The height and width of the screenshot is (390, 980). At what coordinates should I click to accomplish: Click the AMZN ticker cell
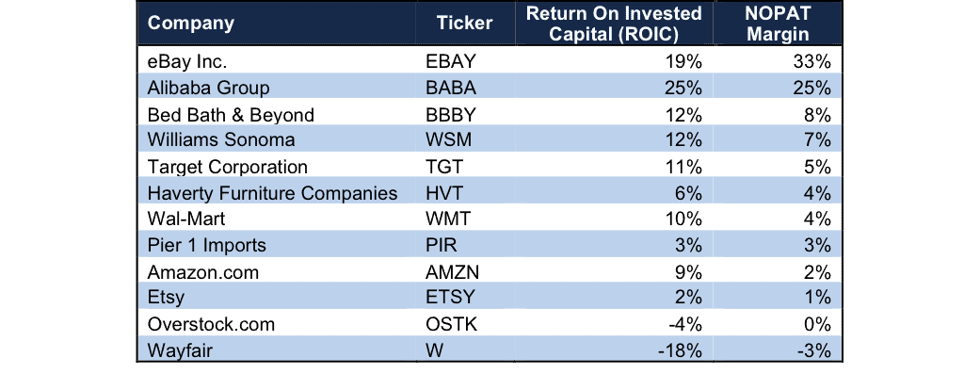coord(453,272)
